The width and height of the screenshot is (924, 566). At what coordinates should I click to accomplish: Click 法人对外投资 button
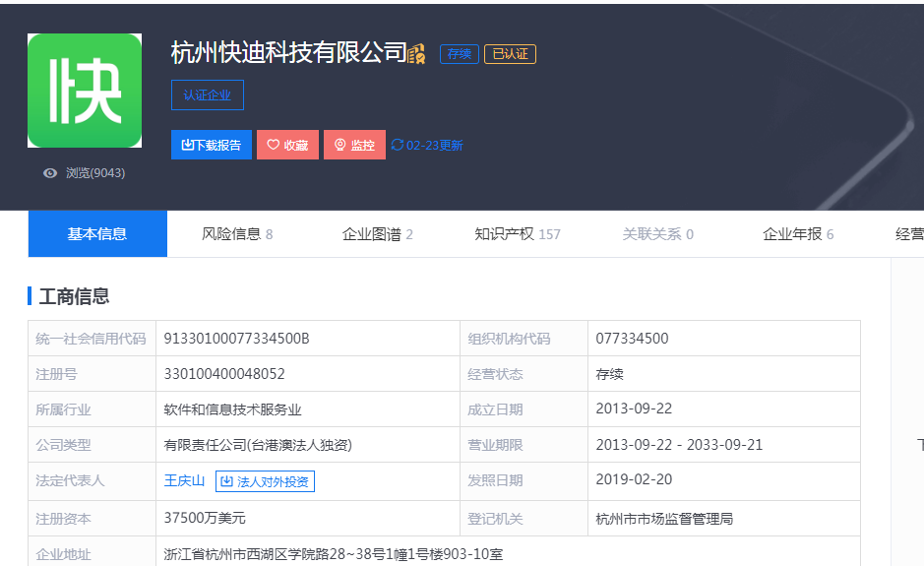pos(265,481)
